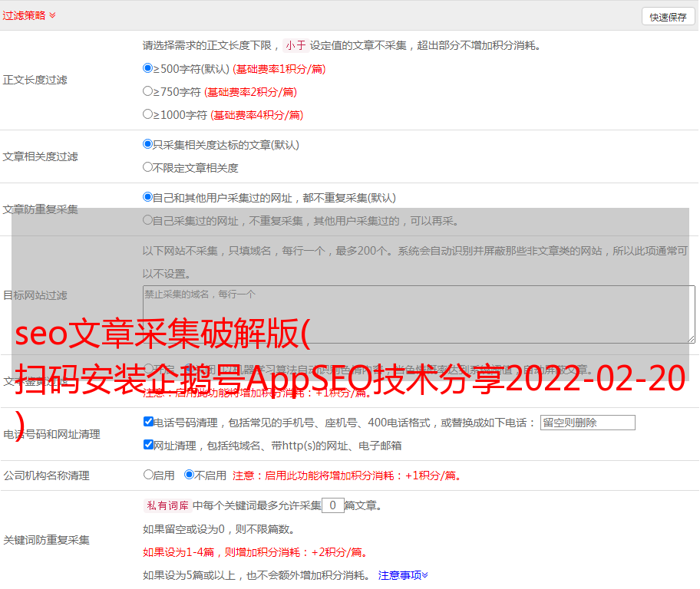The height and width of the screenshot is (589, 700).
Task: Click the 目标网站过滤 label
Action: coord(35,295)
